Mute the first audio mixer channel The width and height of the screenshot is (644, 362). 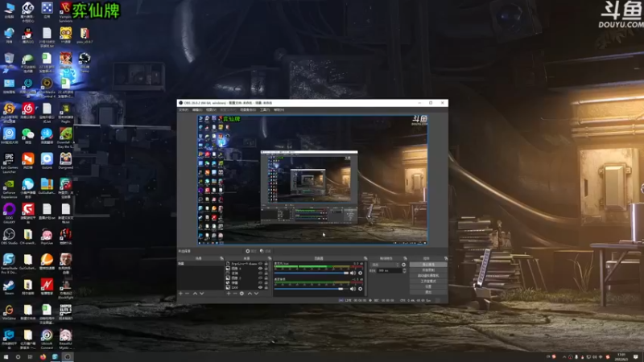click(353, 273)
